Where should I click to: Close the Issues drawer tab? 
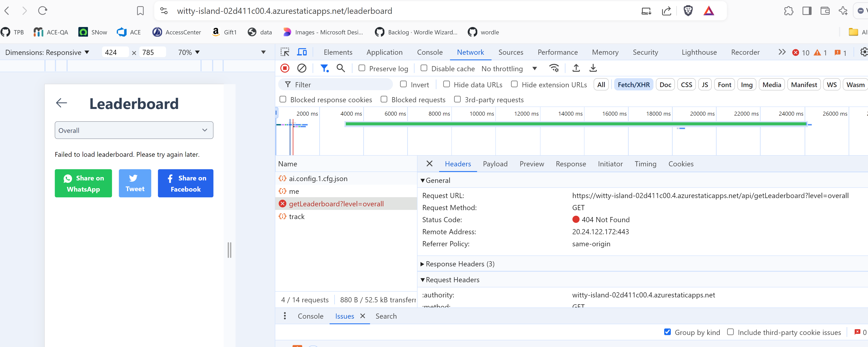pos(363,316)
